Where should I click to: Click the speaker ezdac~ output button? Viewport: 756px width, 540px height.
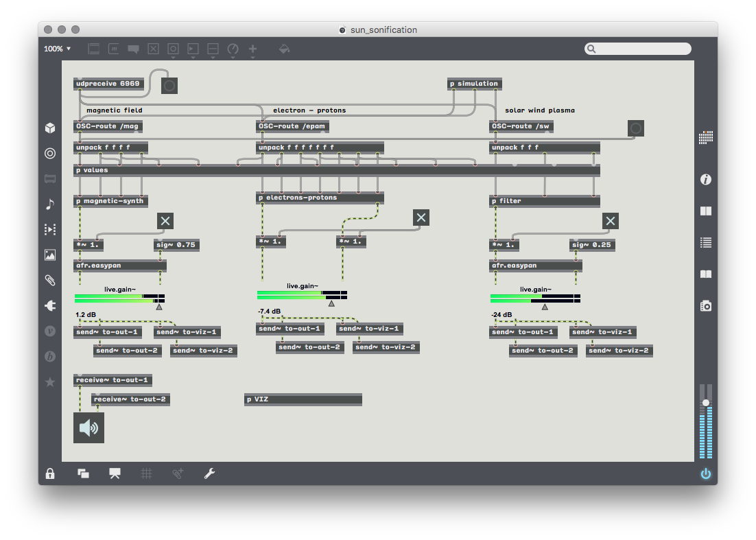pyautogui.click(x=88, y=427)
